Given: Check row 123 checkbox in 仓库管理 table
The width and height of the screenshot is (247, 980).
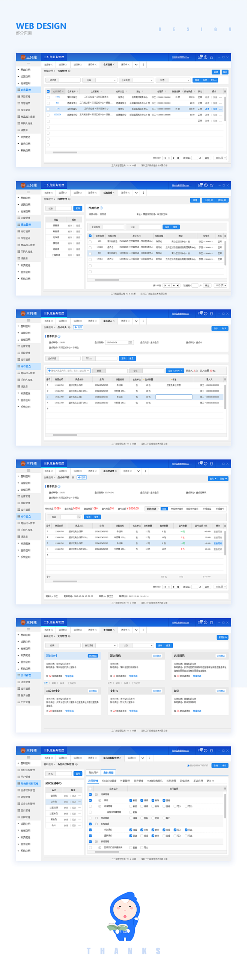Looking at the screenshot, I should click(48, 103).
